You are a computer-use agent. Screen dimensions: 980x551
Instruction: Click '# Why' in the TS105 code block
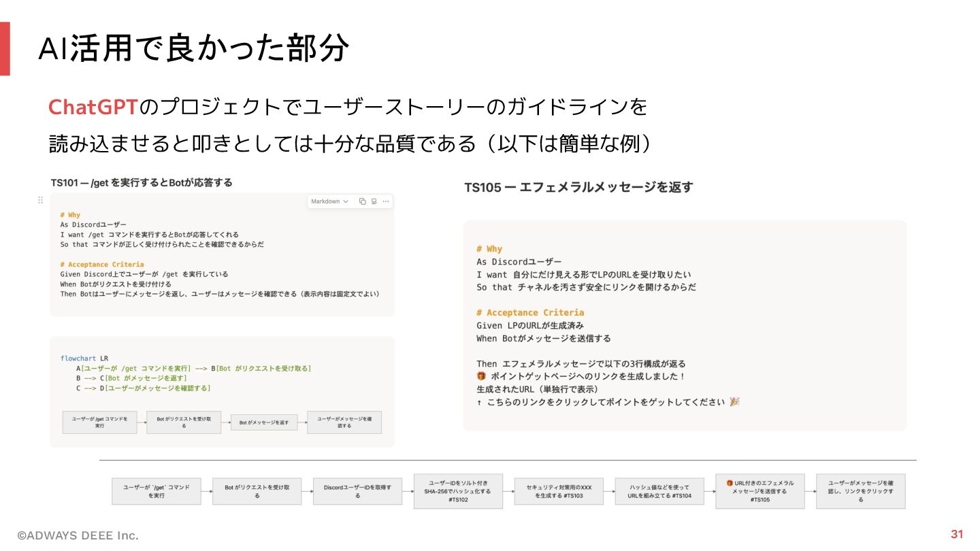(x=489, y=249)
